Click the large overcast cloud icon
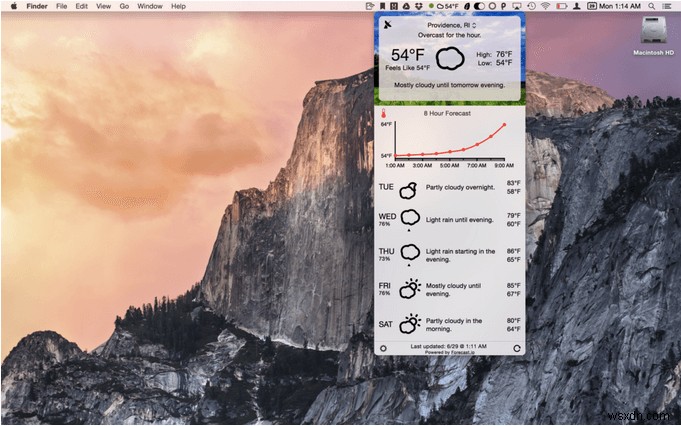The width and height of the screenshot is (681, 426). tap(450, 59)
